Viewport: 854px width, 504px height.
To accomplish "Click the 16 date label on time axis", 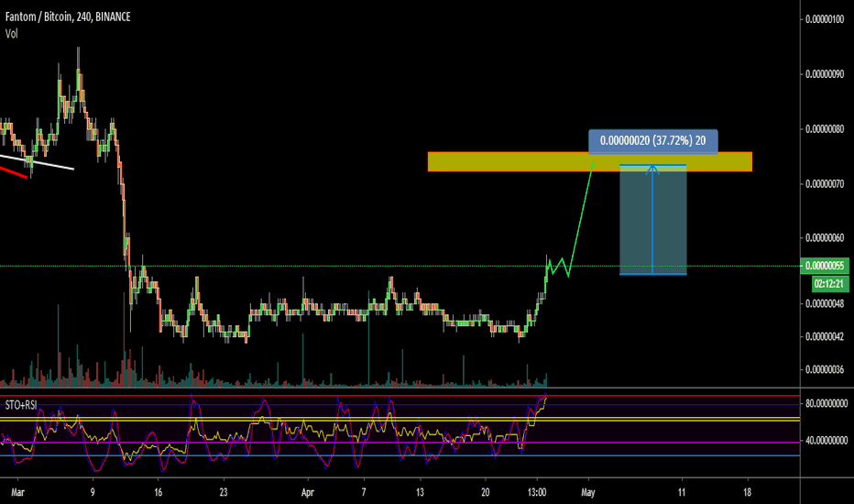I will click(158, 493).
